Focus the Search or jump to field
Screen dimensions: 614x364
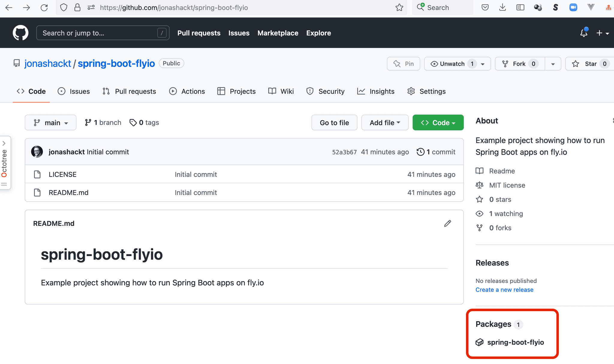(99, 33)
